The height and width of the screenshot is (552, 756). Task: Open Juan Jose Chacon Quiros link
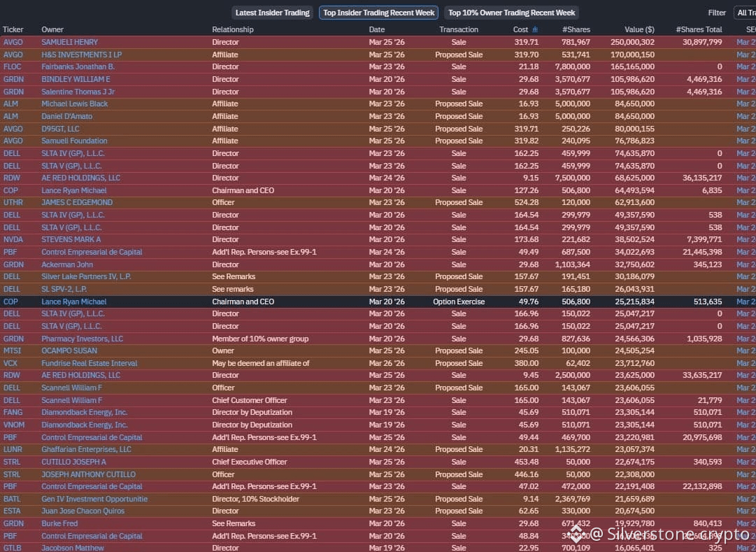83,511
